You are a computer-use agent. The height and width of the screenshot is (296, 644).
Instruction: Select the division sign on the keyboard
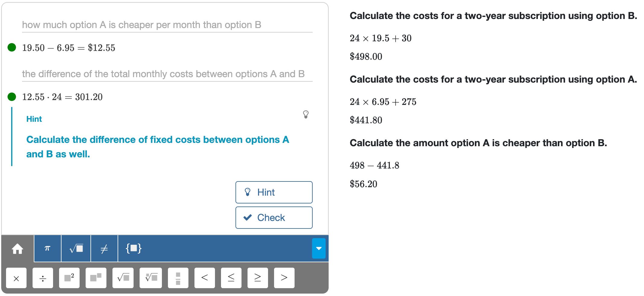[x=43, y=278]
